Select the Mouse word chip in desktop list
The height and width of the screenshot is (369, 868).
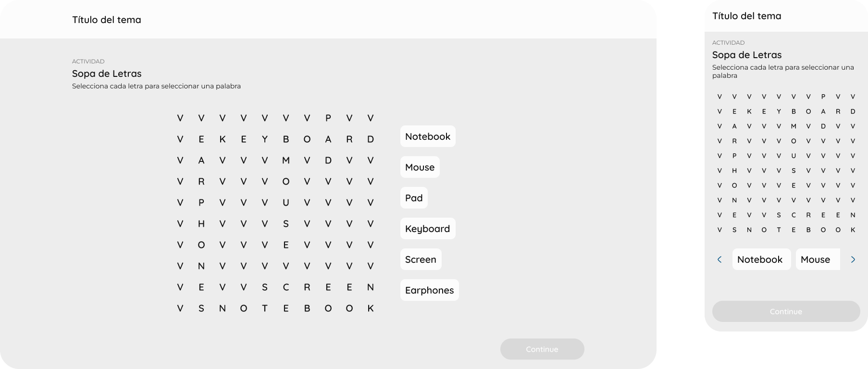coord(420,167)
